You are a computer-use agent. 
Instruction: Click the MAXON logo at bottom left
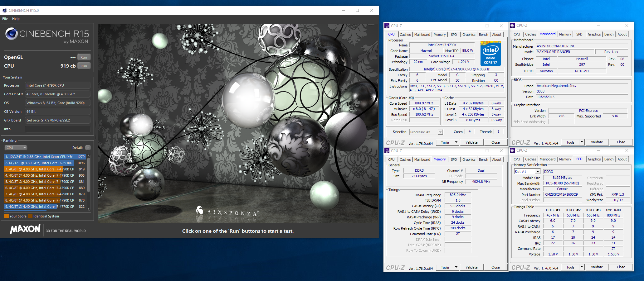pyautogui.click(x=25, y=230)
